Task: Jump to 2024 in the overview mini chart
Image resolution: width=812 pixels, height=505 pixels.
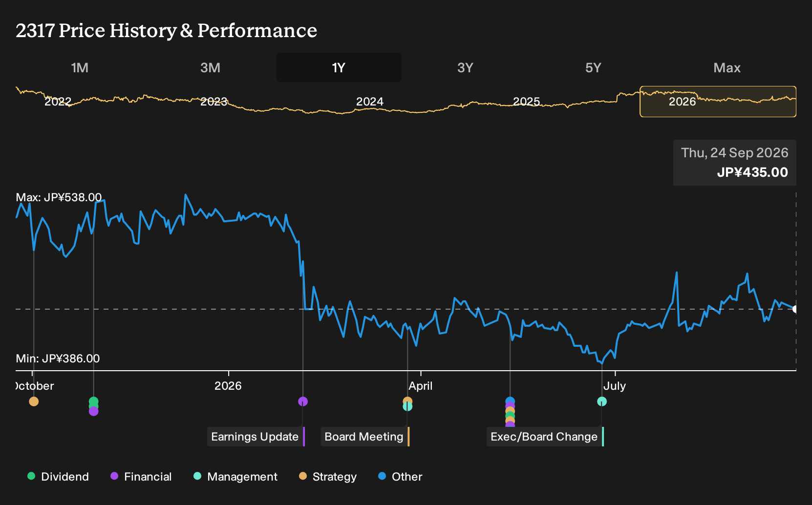Action: 369,102
